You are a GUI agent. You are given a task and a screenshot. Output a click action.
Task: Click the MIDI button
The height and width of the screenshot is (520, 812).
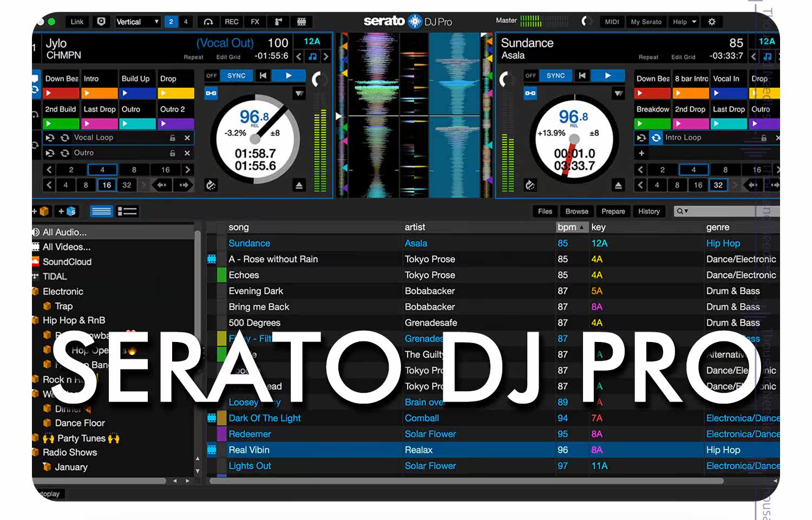click(x=612, y=22)
